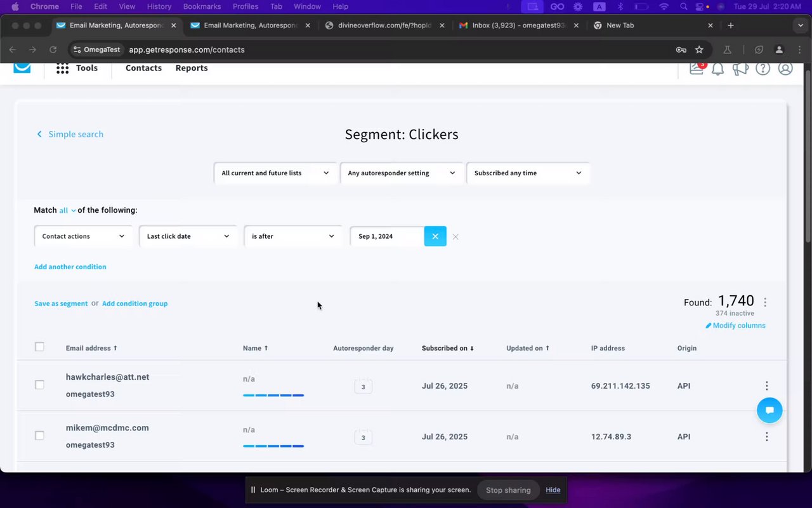Click Add another condition
This screenshot has height=508, width=812.
pyautogui.click(x=70, y=267)
